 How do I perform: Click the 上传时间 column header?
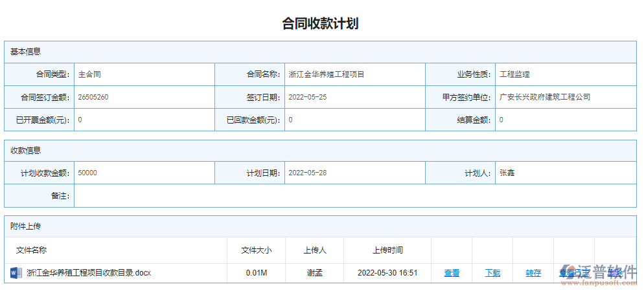387,250
